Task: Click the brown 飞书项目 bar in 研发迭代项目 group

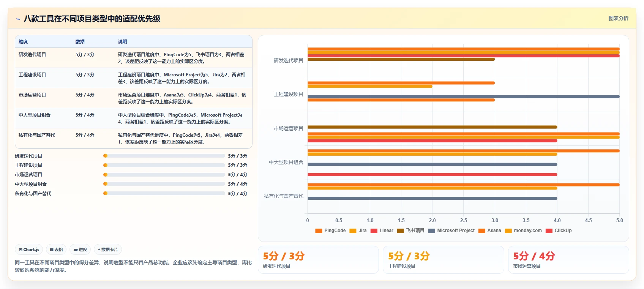Action: pyautogui.click(x=401, y=59)
